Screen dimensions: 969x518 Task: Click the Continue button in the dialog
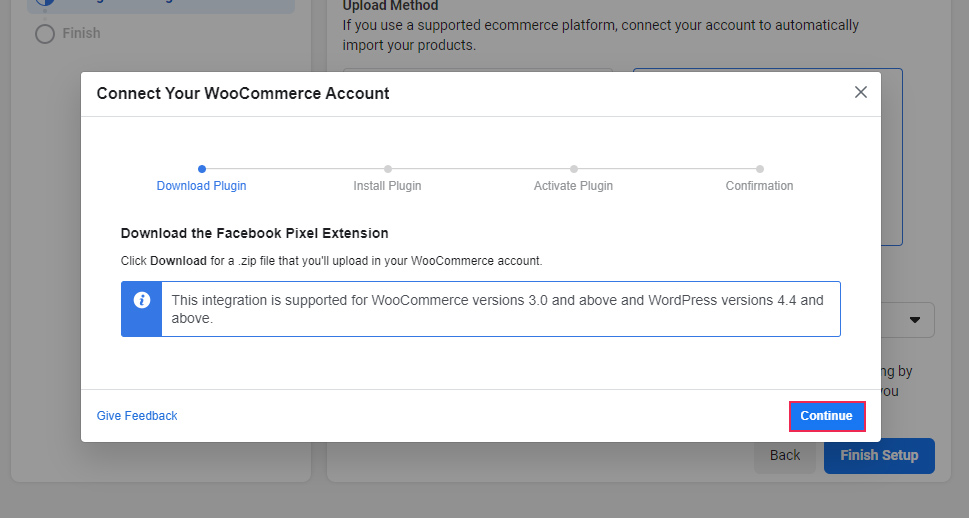coord(826,416)
